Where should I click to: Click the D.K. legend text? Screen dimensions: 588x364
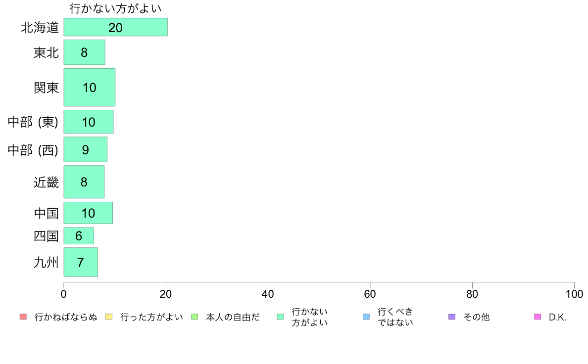tap(557, 317)
